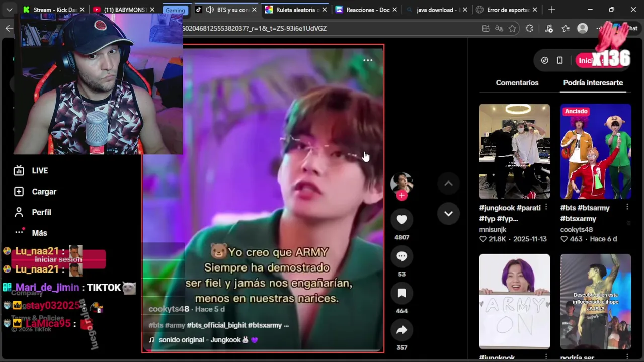Switch to the Ruleta aleatoria tab
Viewport: 644px width, 362px height.
tap(295, 10)
